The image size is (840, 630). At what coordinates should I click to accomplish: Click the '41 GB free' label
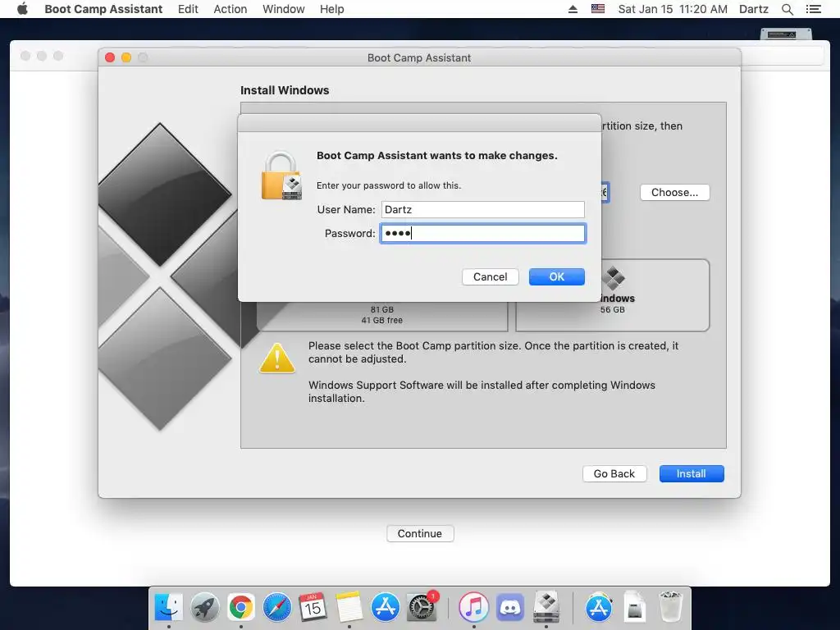coord(382,321)
